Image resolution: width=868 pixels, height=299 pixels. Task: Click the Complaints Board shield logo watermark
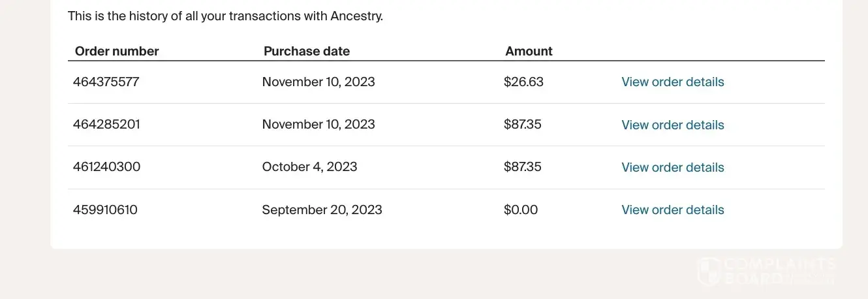coord(709,271)
